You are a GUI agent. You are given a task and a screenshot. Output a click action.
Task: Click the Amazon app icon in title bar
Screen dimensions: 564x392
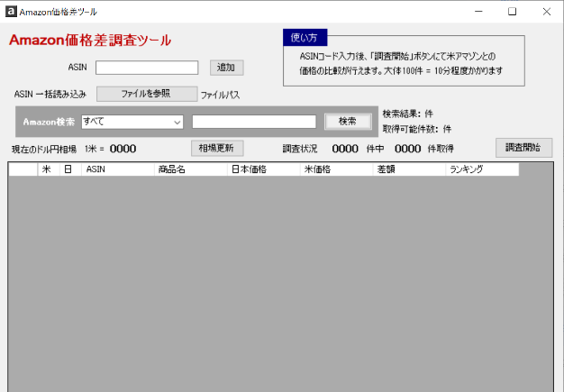pyautogui.click(x=10, y=12)
